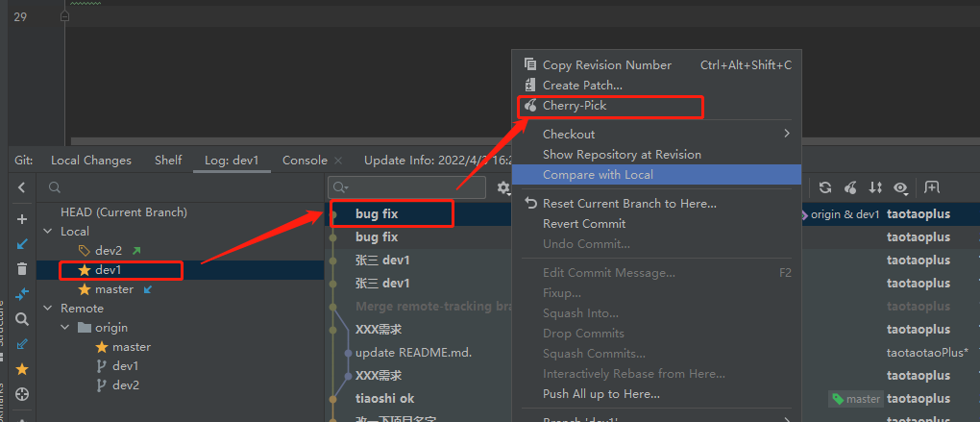
Task: Open the eye View Options dropdown
Action: 900,187
